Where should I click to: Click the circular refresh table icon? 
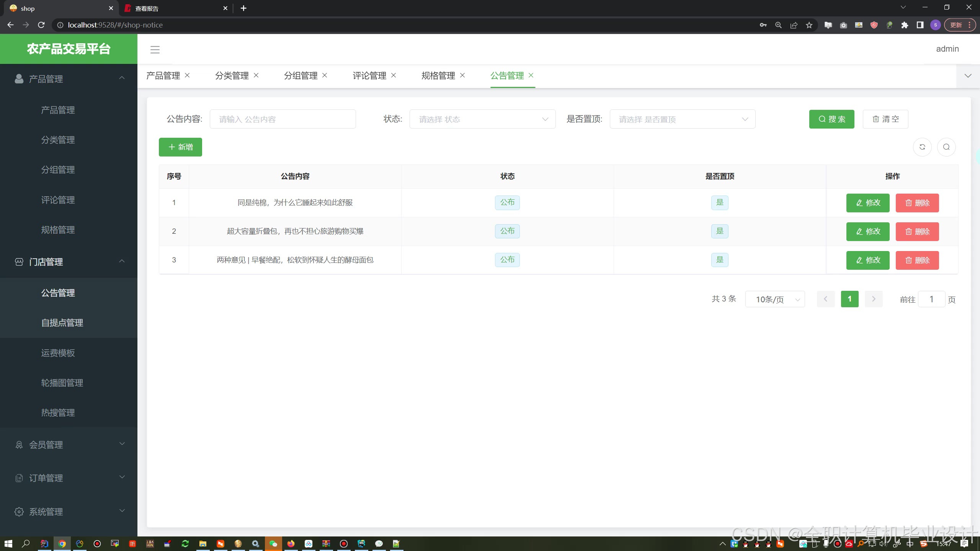tap(922, 147)
